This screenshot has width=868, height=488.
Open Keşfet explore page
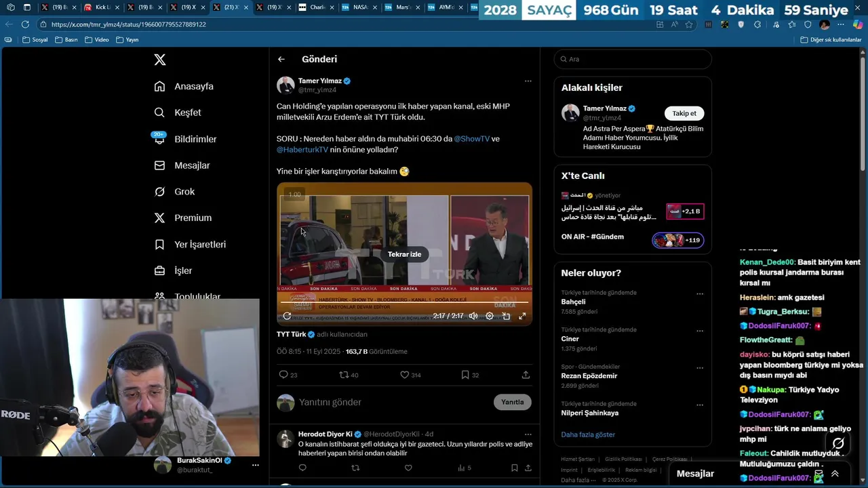coord(178,113)
